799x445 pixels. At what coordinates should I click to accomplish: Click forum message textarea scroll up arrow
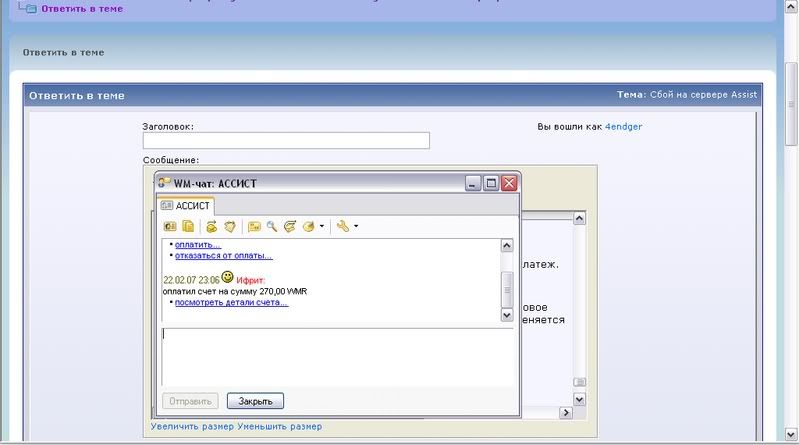pos(579,219)
